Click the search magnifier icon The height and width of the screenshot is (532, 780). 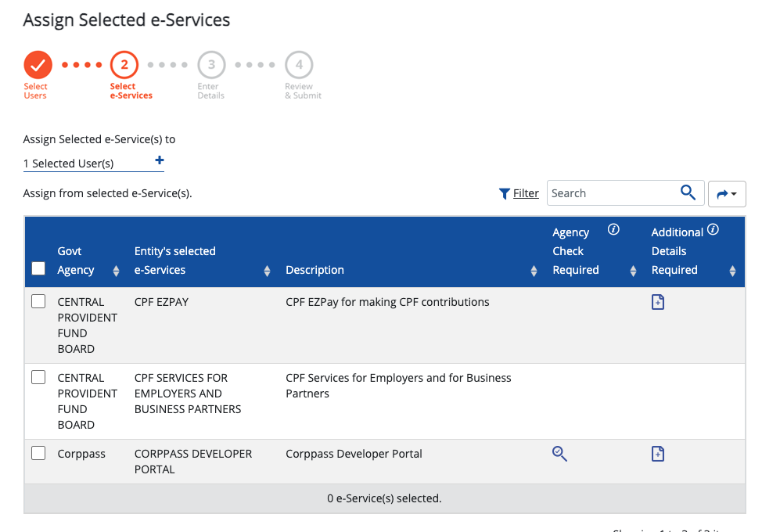(688, 192)
